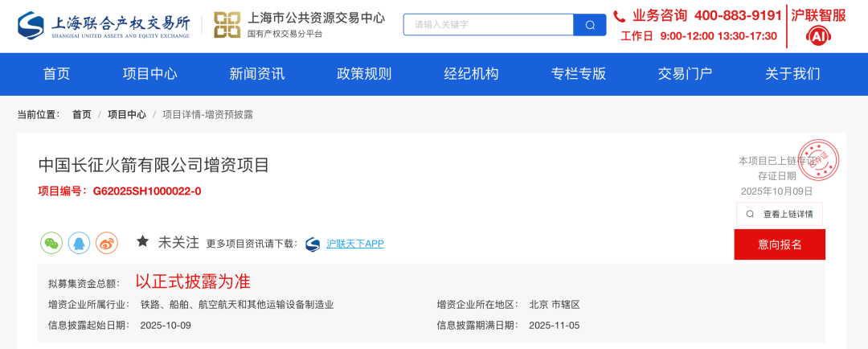The height and width of the screenshot is (349, 868).
Task: Click the 上海联合产权交易所 logo
Action: pos(103,25)
